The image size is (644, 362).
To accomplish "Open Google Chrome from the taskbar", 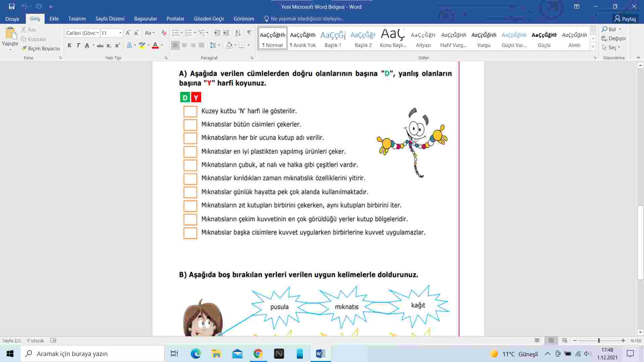I will point(258,354).
